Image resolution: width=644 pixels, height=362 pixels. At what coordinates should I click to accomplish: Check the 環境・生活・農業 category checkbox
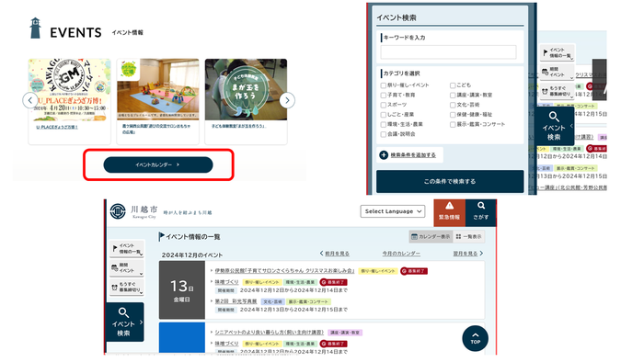coord(384,124)
